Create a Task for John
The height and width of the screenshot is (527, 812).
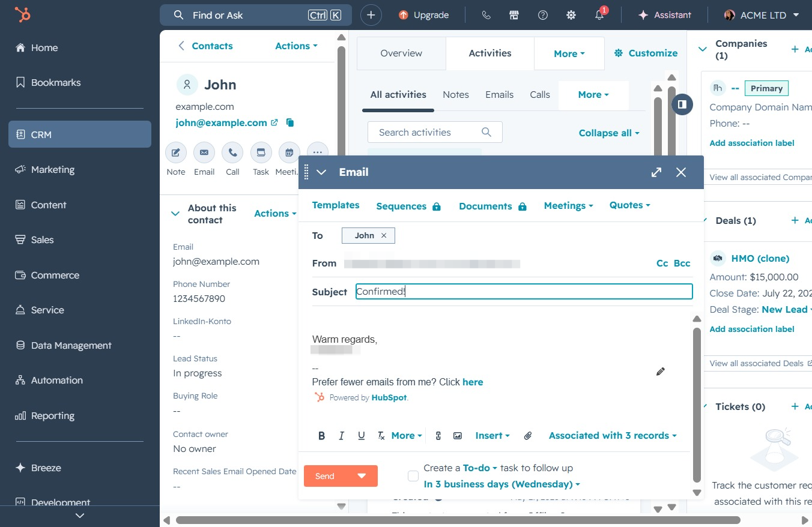click(x=261, y=152)
